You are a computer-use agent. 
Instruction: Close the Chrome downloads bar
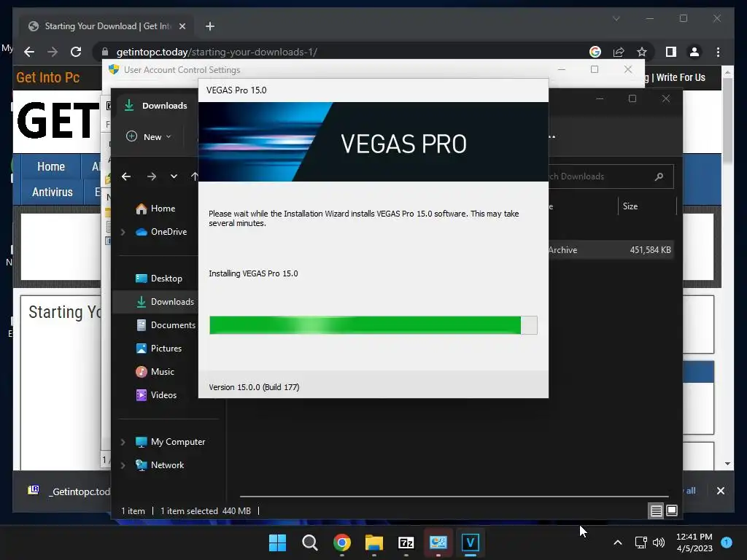tap(720, 491)
